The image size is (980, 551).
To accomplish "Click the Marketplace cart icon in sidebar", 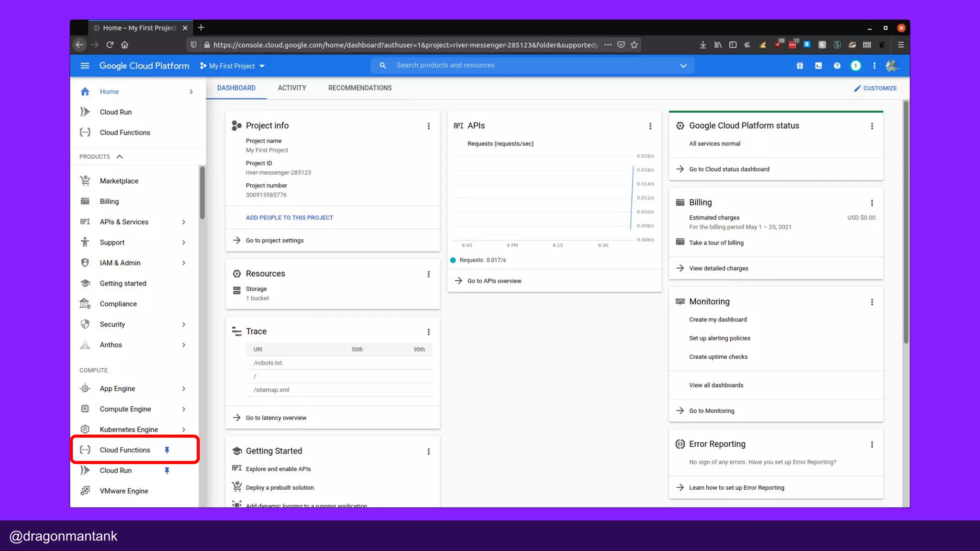I will pyautogui.click(x=85, y=181).
